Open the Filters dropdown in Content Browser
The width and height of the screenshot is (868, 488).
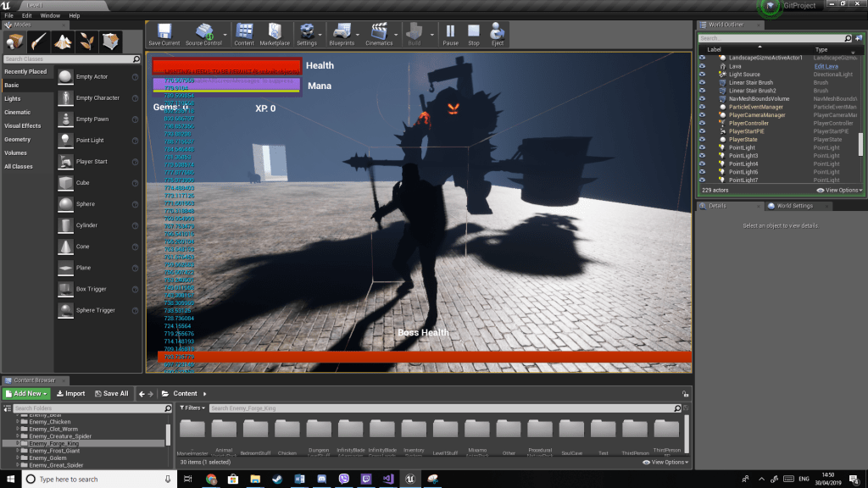point(194,408)
